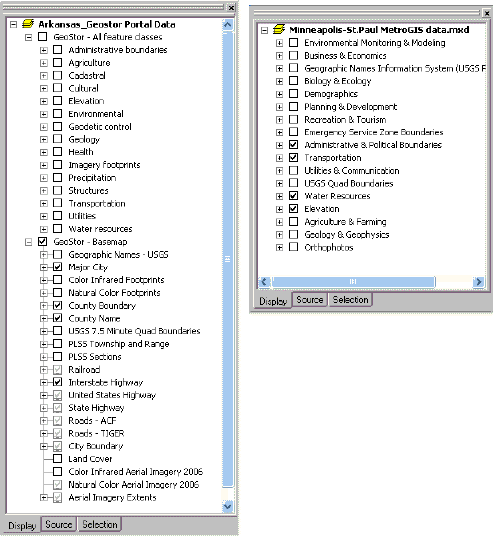Select the Agriculture & Farming layer name

click(345, 222)
